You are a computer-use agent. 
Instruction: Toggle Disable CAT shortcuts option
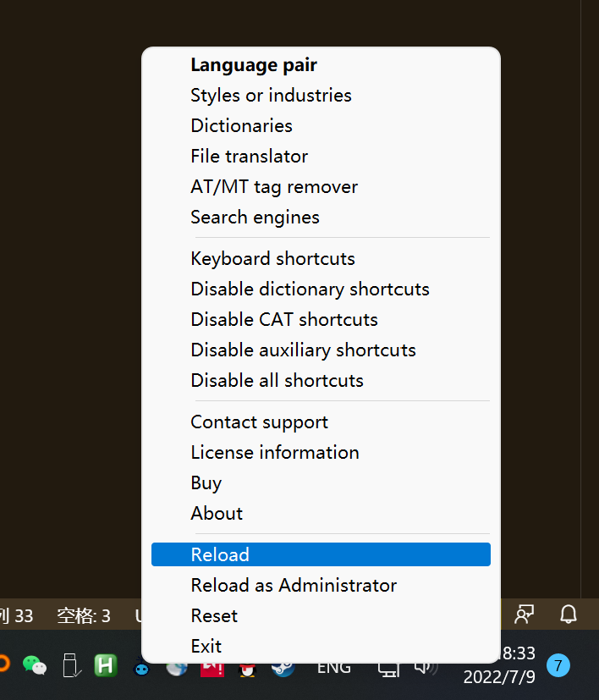pyautogui.click(x=284, y=319)
